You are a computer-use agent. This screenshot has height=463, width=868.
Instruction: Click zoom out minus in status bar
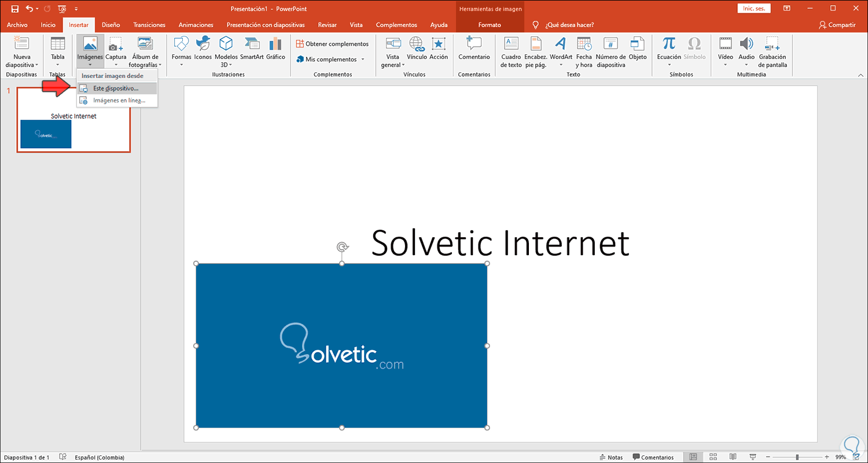[767, 457]
